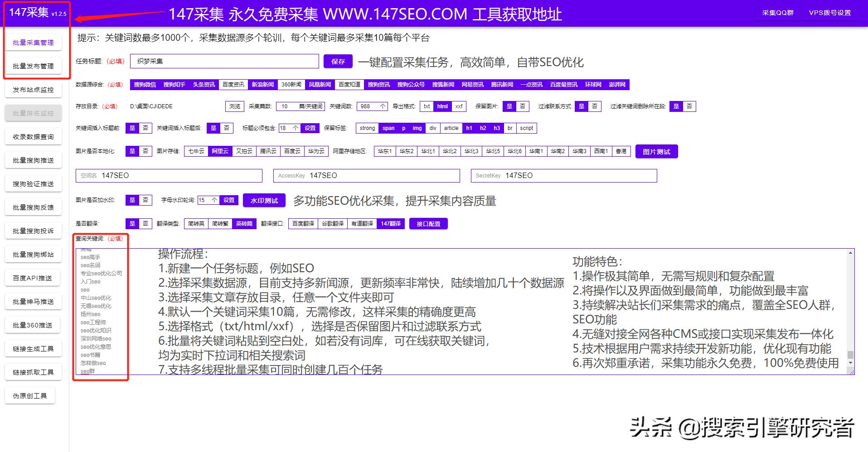This screenshot has width=868, height=452.
Task: Switch data source to 百度知道
Action: pyautogui.click(x=349, y=84)
